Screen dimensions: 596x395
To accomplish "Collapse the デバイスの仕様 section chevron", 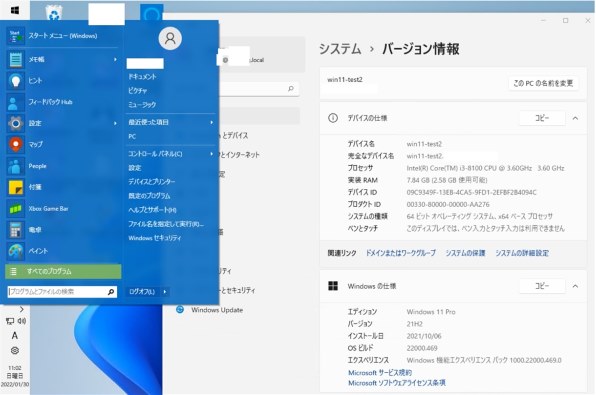I will 575,118.
